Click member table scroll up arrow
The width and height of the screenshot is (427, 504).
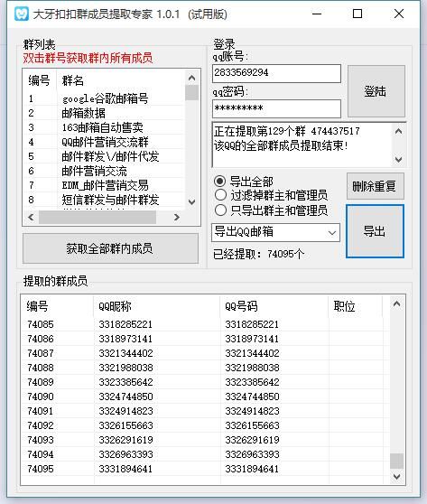(x=396, y=303)
